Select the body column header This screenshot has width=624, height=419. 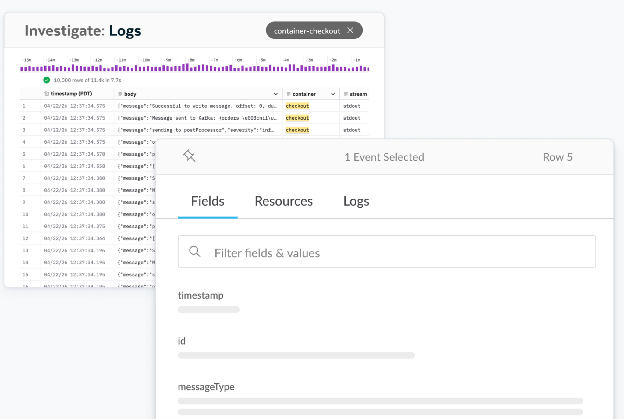(x=130, y=94)
